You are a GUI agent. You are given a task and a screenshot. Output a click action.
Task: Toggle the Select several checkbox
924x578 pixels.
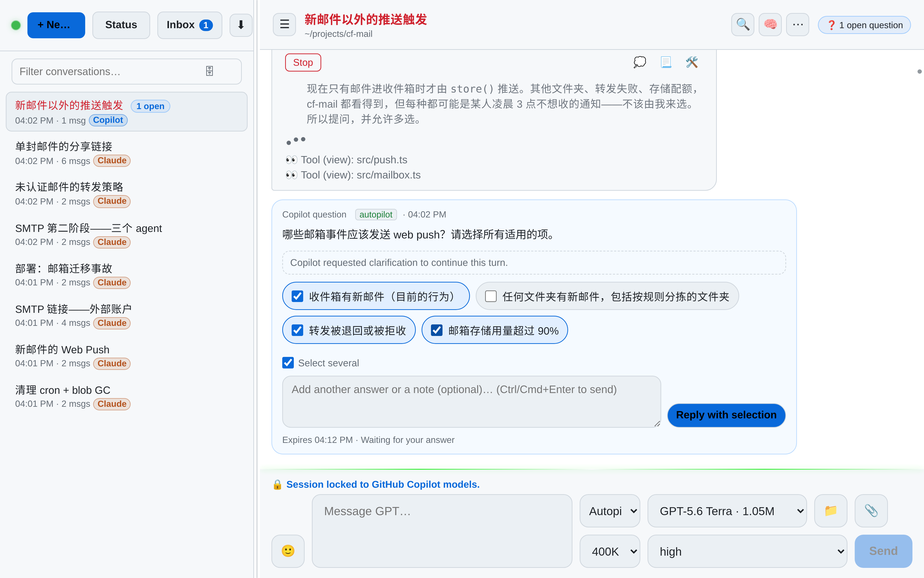click(x=288, y=363)
